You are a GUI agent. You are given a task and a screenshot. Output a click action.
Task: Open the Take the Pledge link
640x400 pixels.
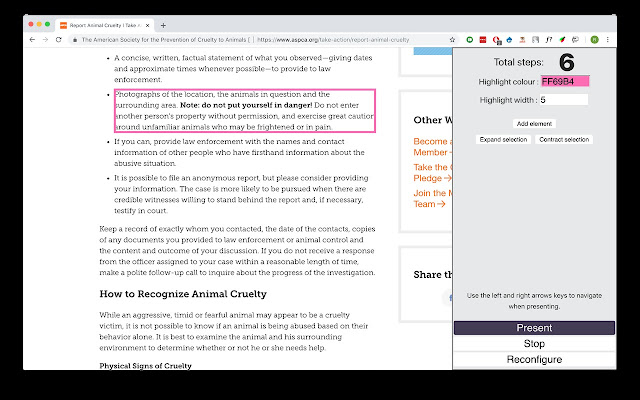433,173
